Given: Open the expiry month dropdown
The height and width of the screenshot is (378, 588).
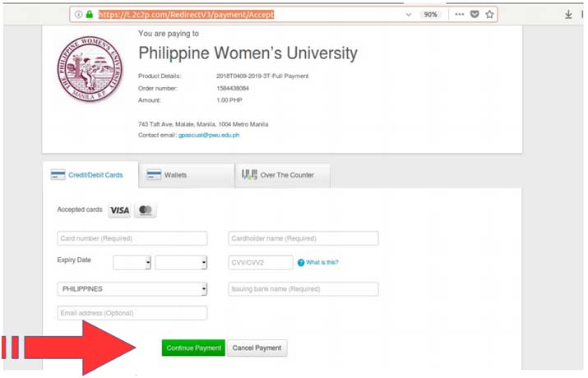Looking at the screenshot, I should pos(132,262).
